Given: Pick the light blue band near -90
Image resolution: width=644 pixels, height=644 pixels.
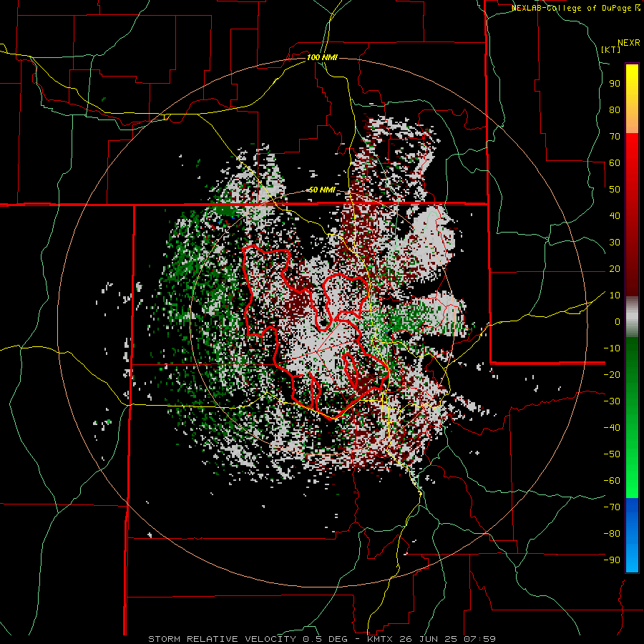Looking at the screenshot, I should click(x=632, y=559).
